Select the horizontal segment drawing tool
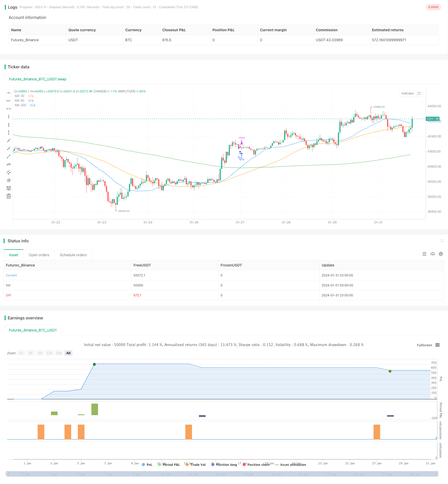The width and height of the screenshot is (448, 484). point(9,109)
